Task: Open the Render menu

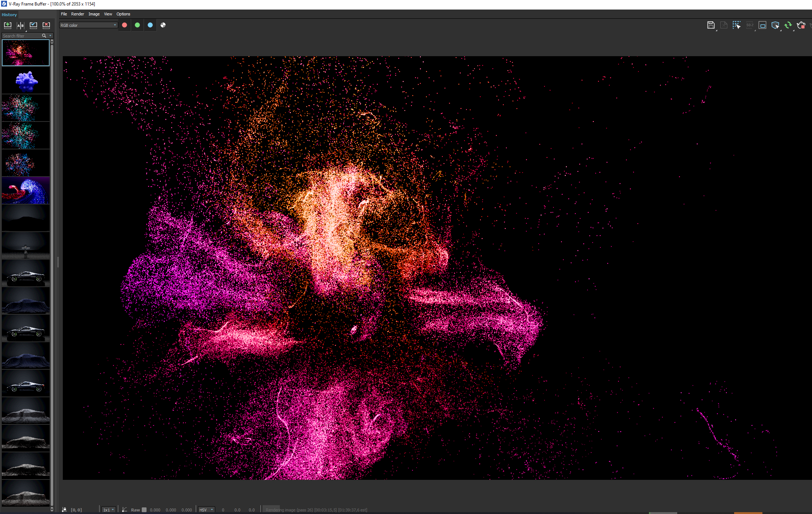Action: [x=77, y=14]
